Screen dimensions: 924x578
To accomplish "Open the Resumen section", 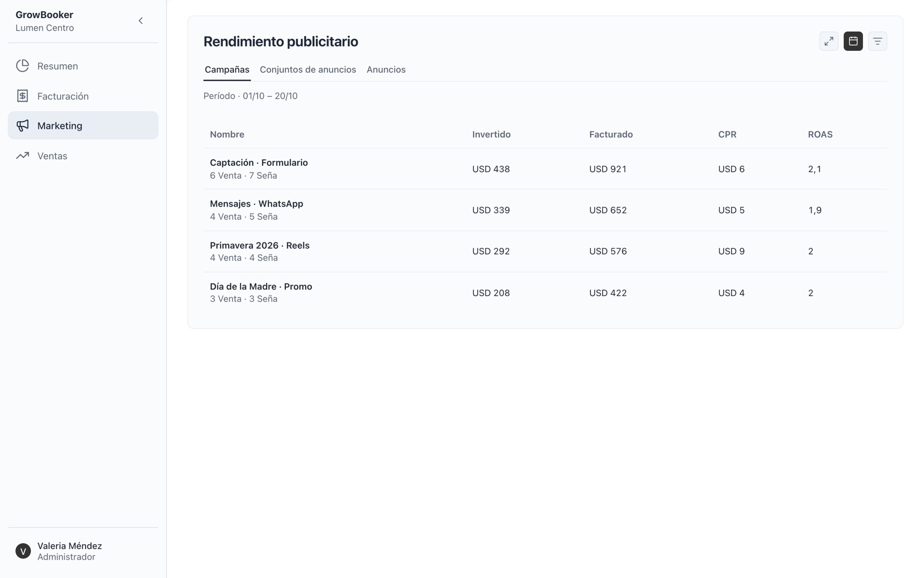I will [83, 66].
